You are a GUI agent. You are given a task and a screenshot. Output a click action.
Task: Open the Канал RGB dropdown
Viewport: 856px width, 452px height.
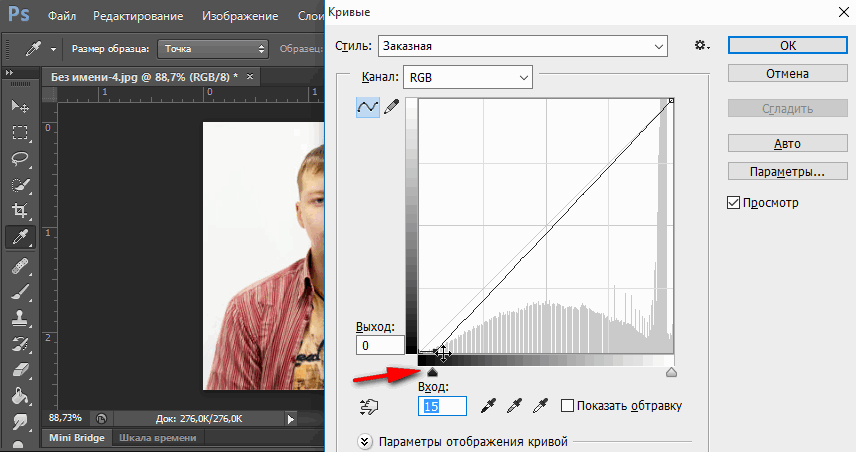(x=467, y=77)
